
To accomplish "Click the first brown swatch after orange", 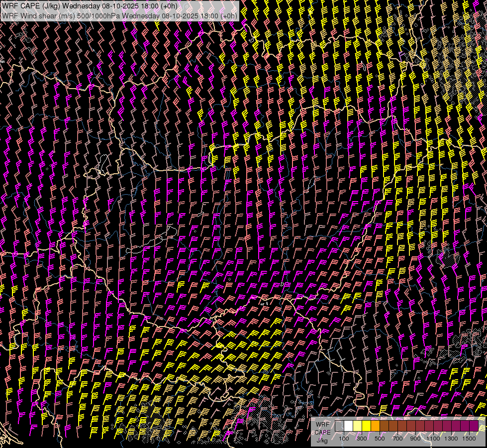I will 385,426.
